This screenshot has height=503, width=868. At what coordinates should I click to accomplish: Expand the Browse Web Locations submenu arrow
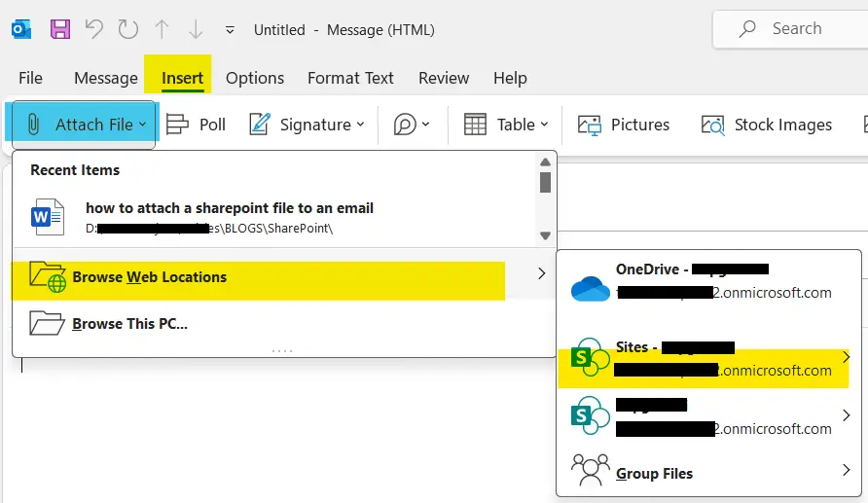pyautogui.click(x=541, y=273)
